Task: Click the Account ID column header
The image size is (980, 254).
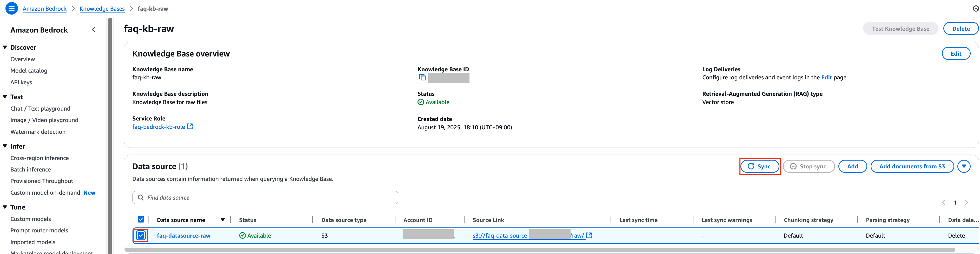Action: coord(418,220)
